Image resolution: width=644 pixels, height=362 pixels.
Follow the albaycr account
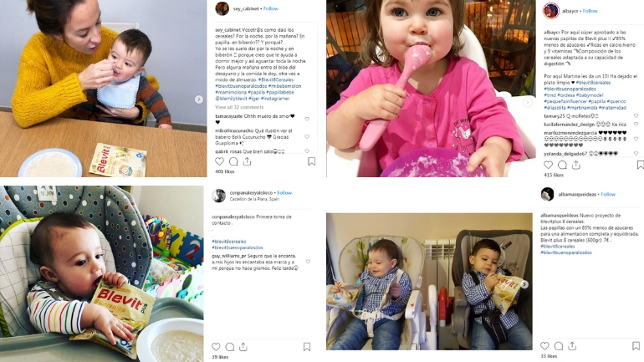tap(590, 11)
